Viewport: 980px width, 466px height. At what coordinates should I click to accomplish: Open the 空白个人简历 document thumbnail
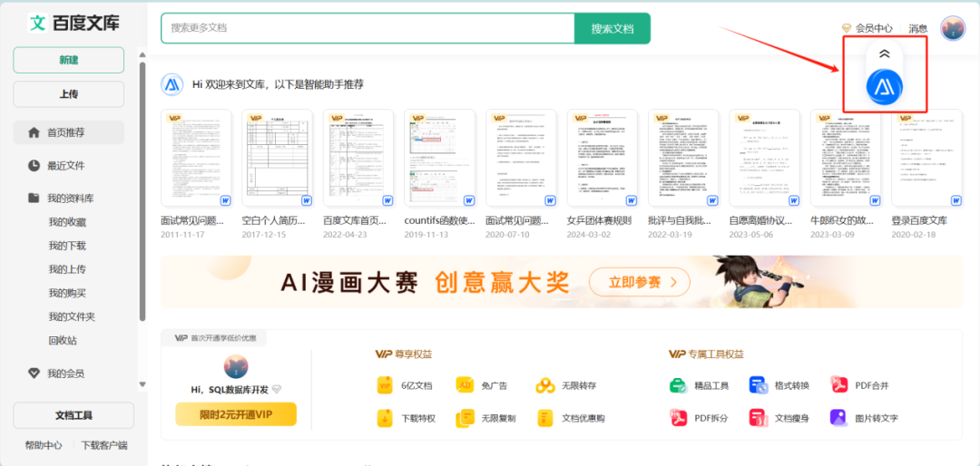pyautogui.click(x=278, y=158)
